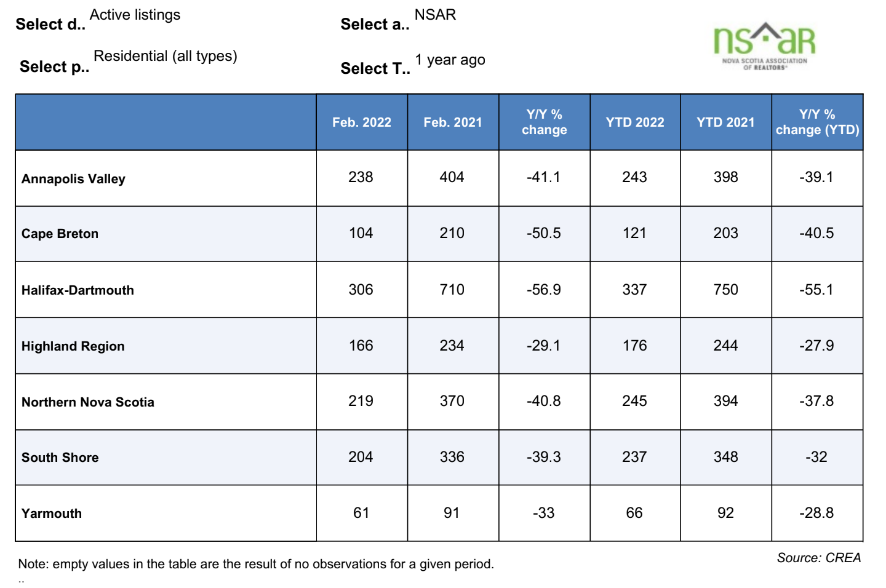
Task: Click the Halifax-Dartmouth Feb. 2022 value 306
Action: pyautogui.click(x=361, y=290)
